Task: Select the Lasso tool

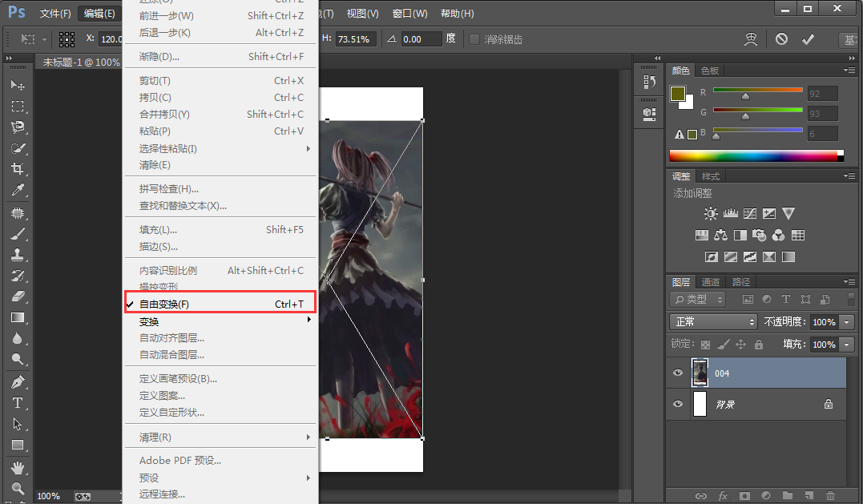Action: pos(18,127)
